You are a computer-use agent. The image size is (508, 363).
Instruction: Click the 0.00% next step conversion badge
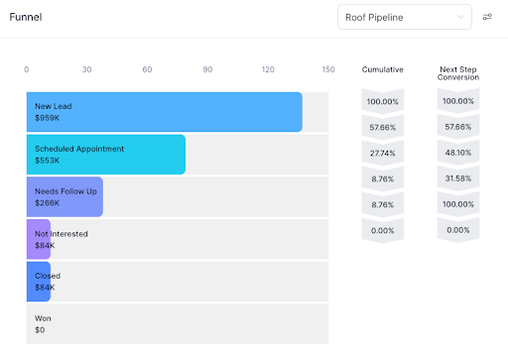[458, 230]
